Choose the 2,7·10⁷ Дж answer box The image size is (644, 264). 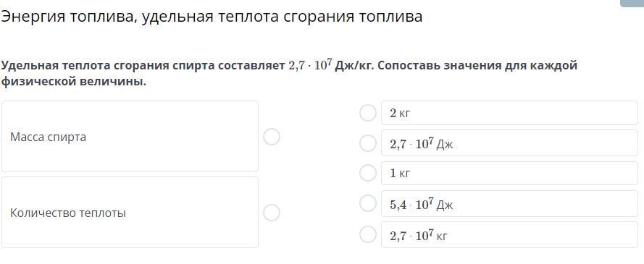(509, 143)
